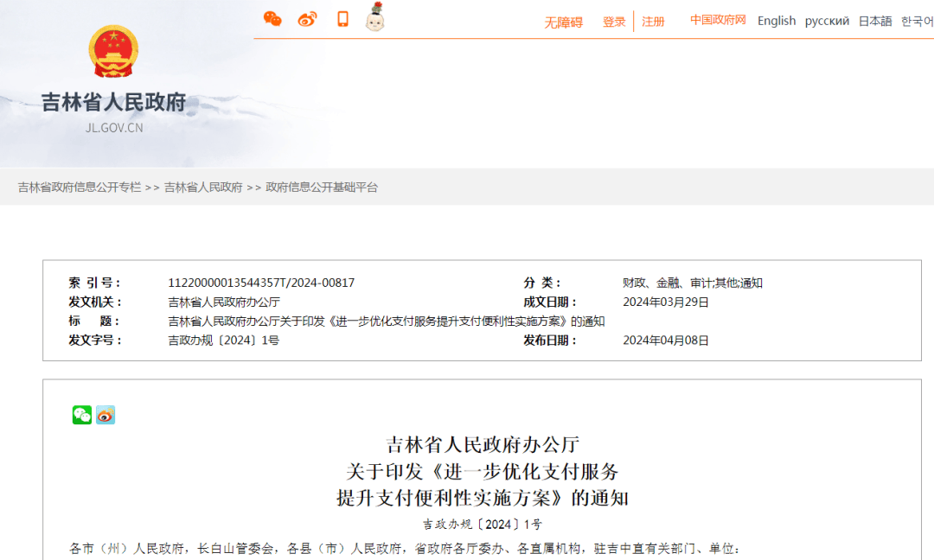The height and width of the screenshot is (560, 934).
Task: Enable 无障碍 accessibility mode
Action: coord(562,21)
